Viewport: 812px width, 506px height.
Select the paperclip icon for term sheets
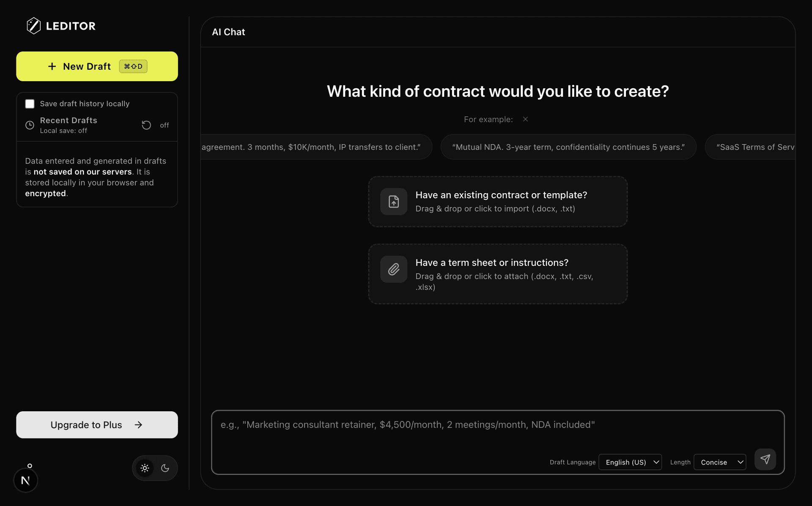tap(393, 269)
